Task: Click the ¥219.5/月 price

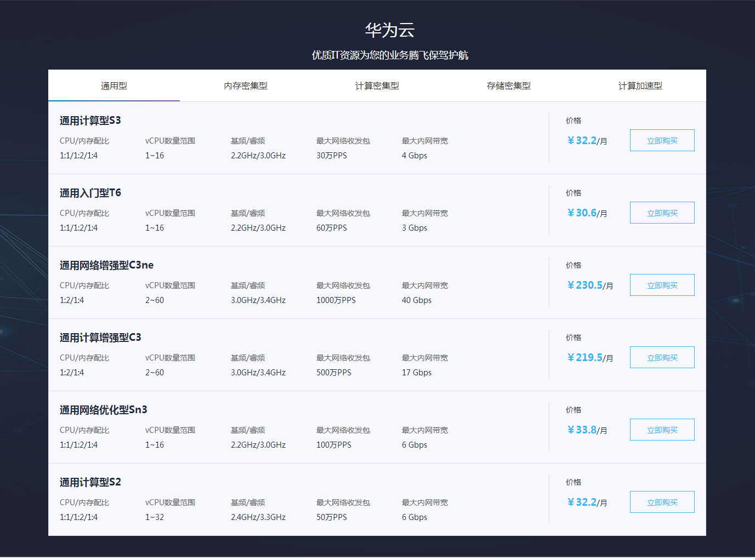Action: point(590,358)
